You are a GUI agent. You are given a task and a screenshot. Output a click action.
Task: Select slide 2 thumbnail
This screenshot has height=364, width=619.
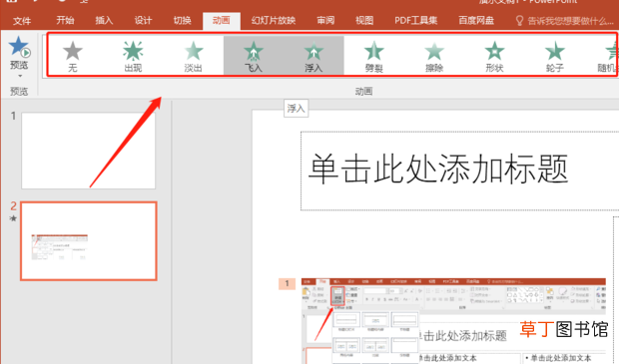point(89,241)
